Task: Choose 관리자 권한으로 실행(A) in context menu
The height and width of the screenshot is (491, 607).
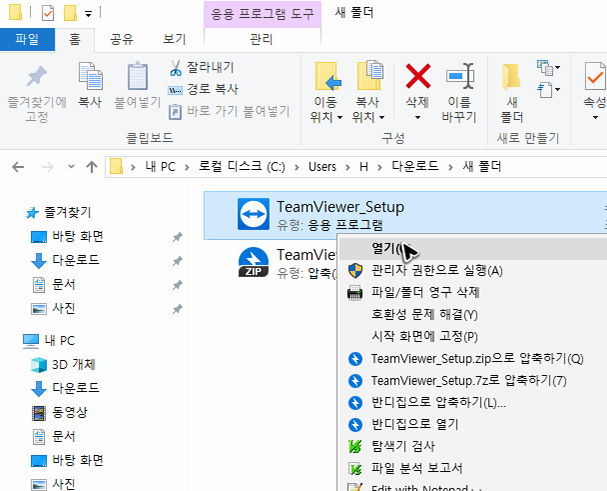Action: tap(472, 271)
